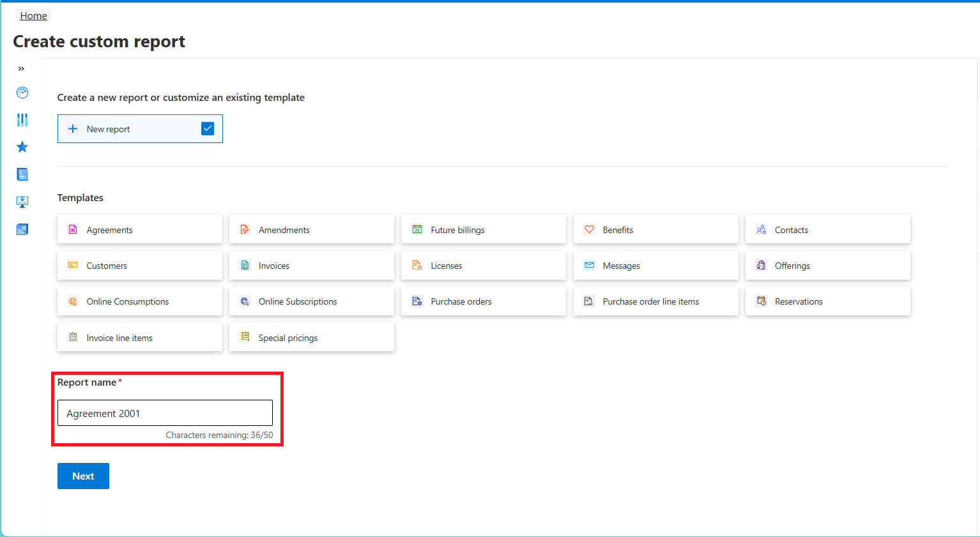The width and height of the screenshot is (980, 537).
Task: Pick the Special pricings template
Action: pos(312,337)
